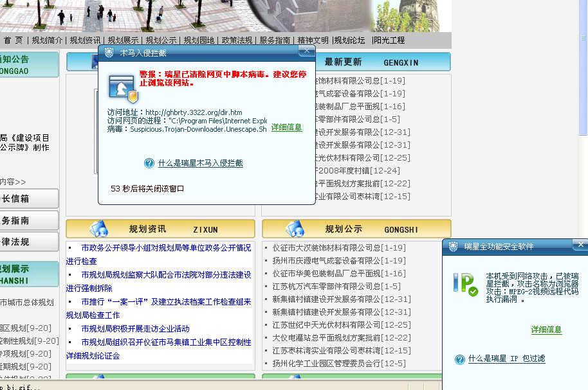Click the shield icon in 瑞星全功能安全软件 title
The height and width of the screenshot is (390, 588).
click(453, 247)
